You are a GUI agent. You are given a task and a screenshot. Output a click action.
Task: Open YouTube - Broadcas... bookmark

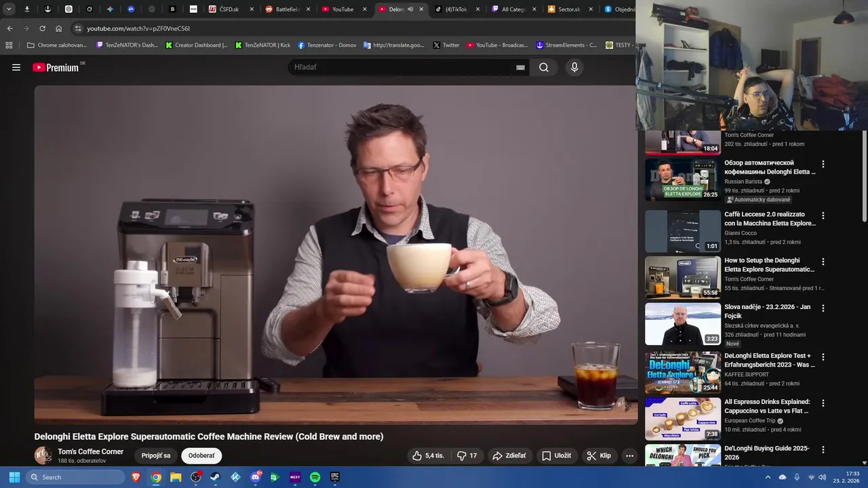(497, 45)
